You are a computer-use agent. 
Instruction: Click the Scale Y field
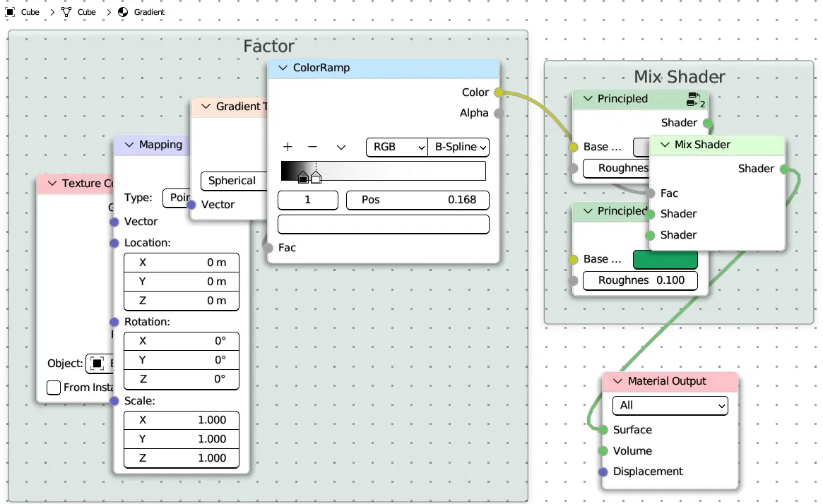(x=182, y=439)
